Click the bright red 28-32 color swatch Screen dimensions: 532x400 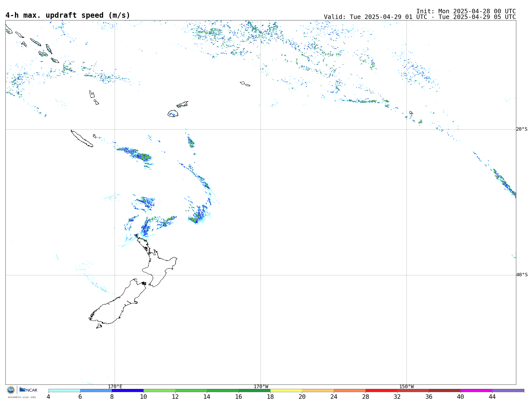(x=381, y=391)
